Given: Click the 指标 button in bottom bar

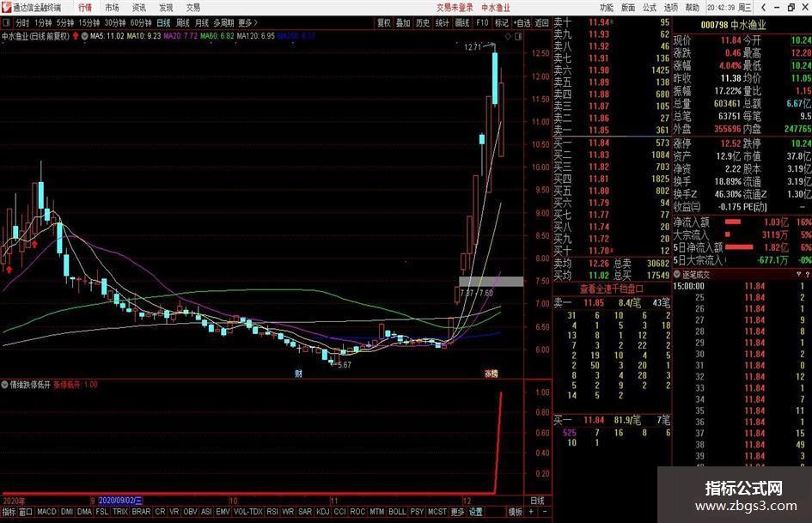Looking at the screenshot, I should tap(9, 512).
